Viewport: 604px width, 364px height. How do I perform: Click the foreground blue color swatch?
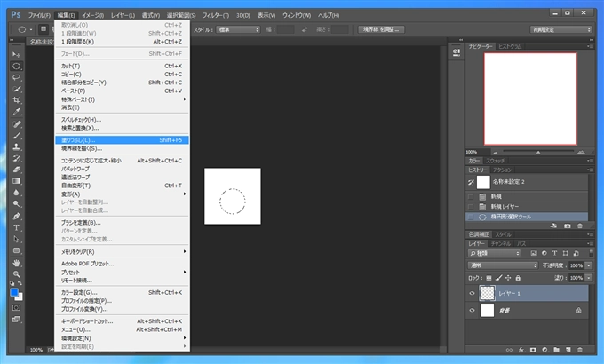(x=14, y=292)
